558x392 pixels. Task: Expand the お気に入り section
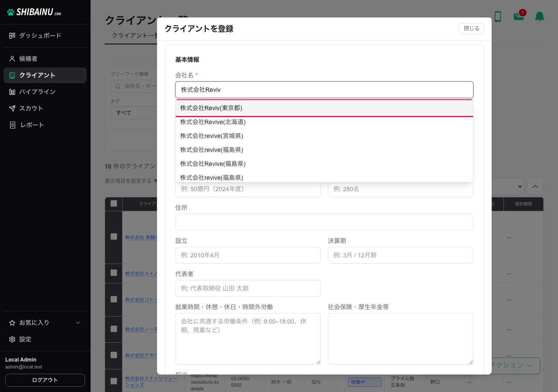pyautogui.click(x=45, y=322)
